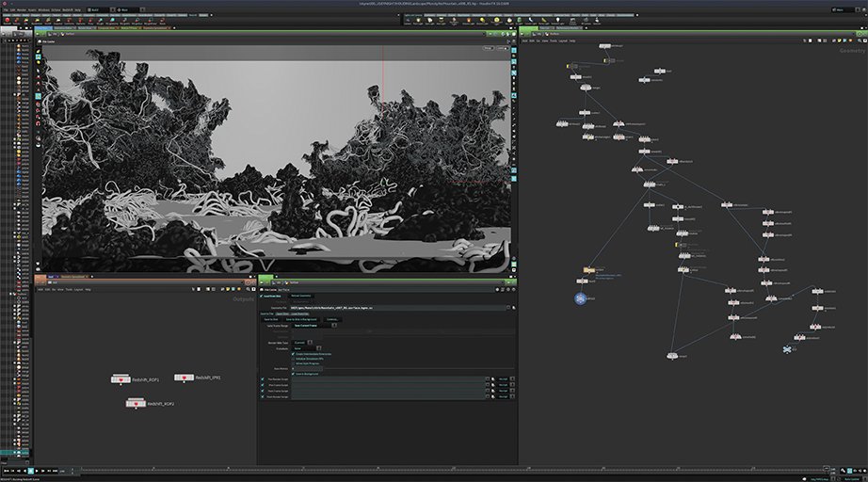Screen dimensions: 868x482
Task: Select the GI Light shelf tool
Action: coord(519,21)
